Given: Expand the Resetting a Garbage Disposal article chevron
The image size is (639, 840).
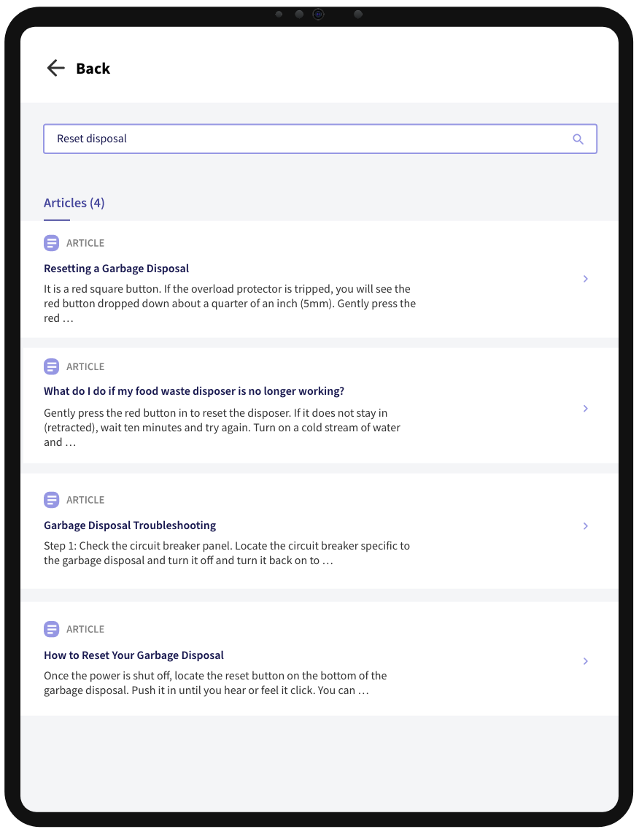Looking at the screenshot, I should point(585,279).
